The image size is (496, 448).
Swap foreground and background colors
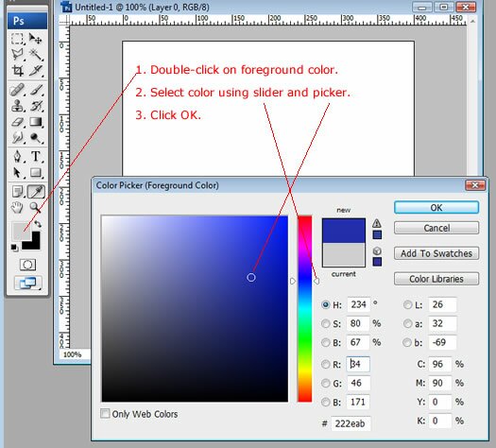tap(38, 224)
